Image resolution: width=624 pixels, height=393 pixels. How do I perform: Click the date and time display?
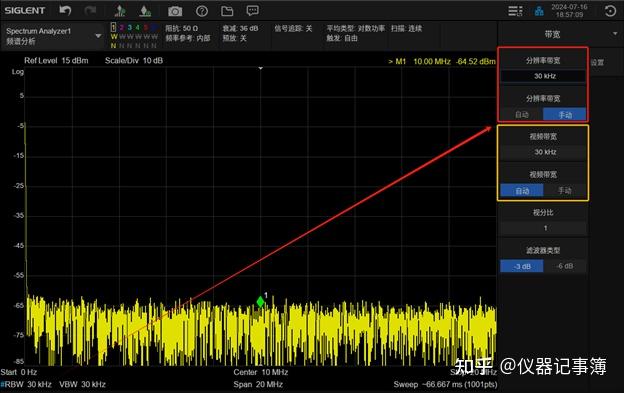coord(569,11)
